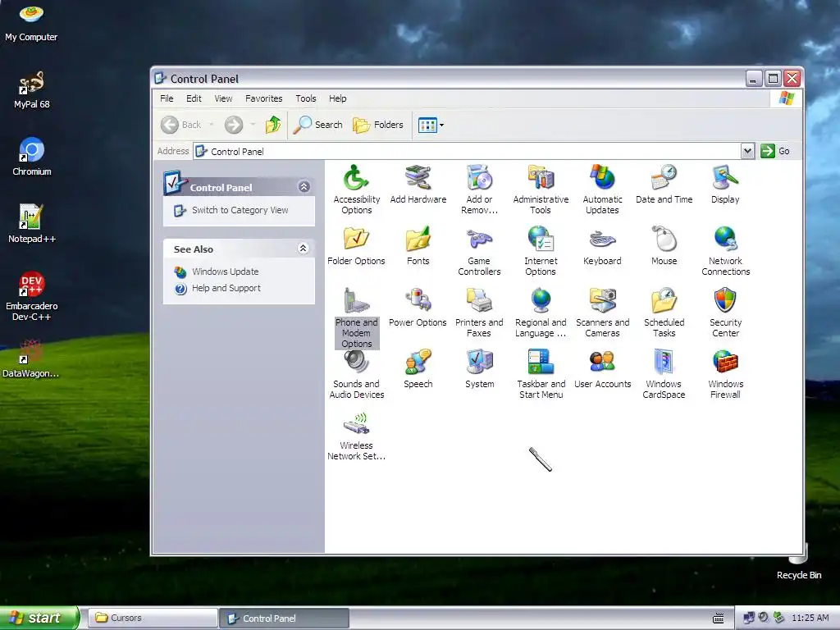
Task: Click inside the Address bar field
Action: pos(467,151)
